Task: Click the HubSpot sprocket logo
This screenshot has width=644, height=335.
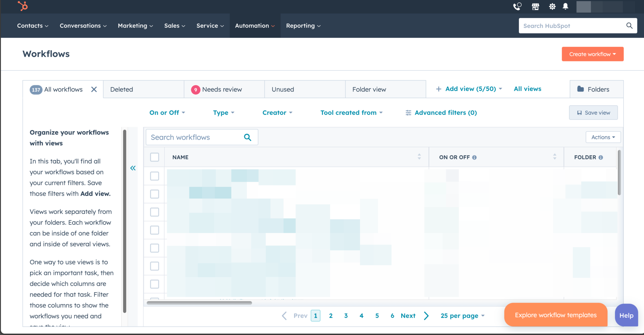Action: point(22,6)
